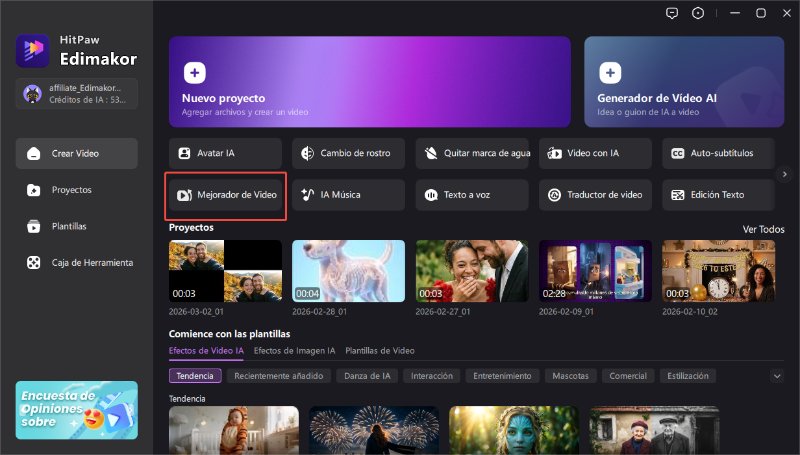Screen dimensions: 800x455
Task: Click the plus icon on Nuevo proyecto
Action: [194, 72]
